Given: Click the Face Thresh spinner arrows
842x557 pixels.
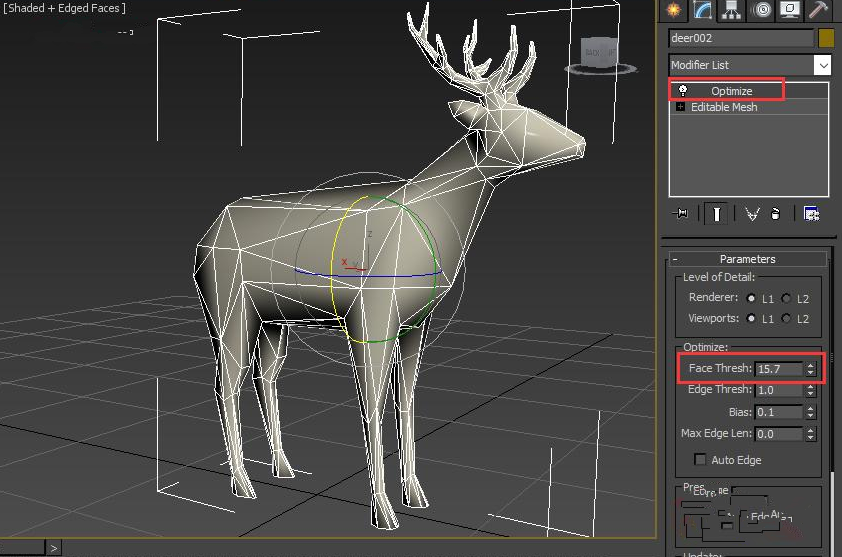Looking at the screenshot, I should (x=810, y=369).
